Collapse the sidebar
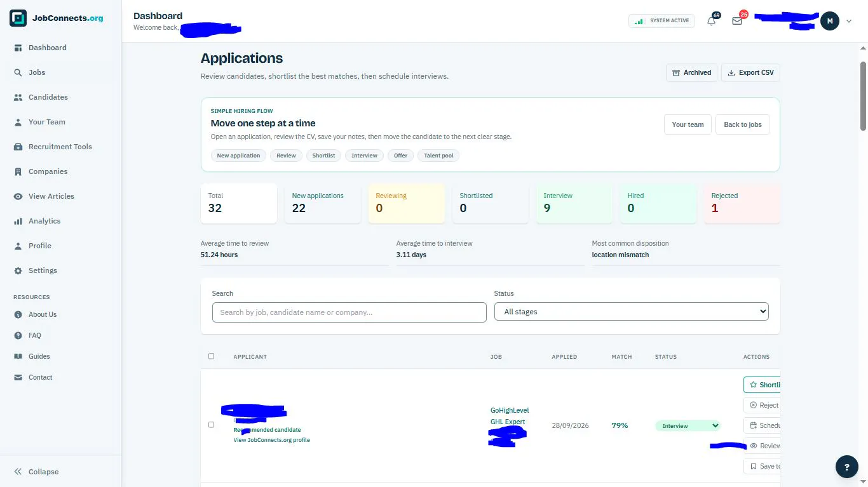This screenshot has width=868, height=487. click(x=36, y=472)
